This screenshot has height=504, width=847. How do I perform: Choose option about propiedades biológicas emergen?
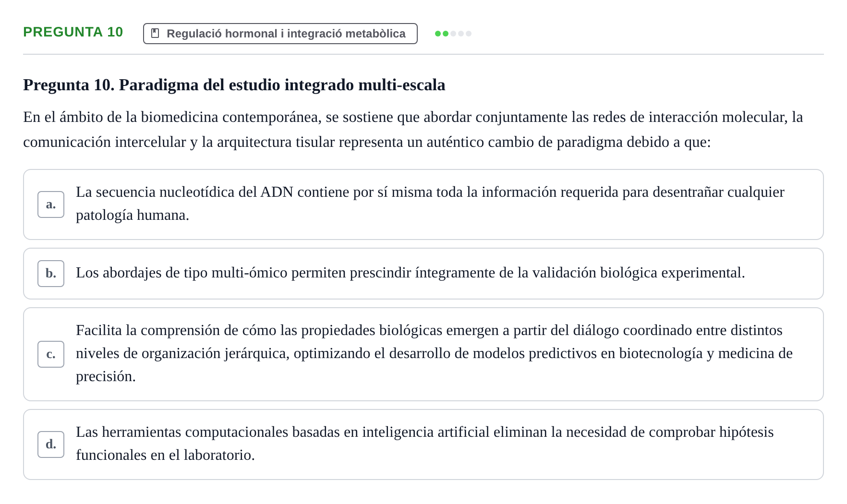423,354
